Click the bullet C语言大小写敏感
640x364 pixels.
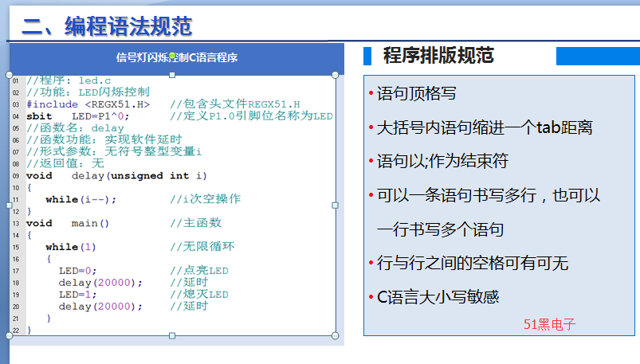(x=438, y=297)
